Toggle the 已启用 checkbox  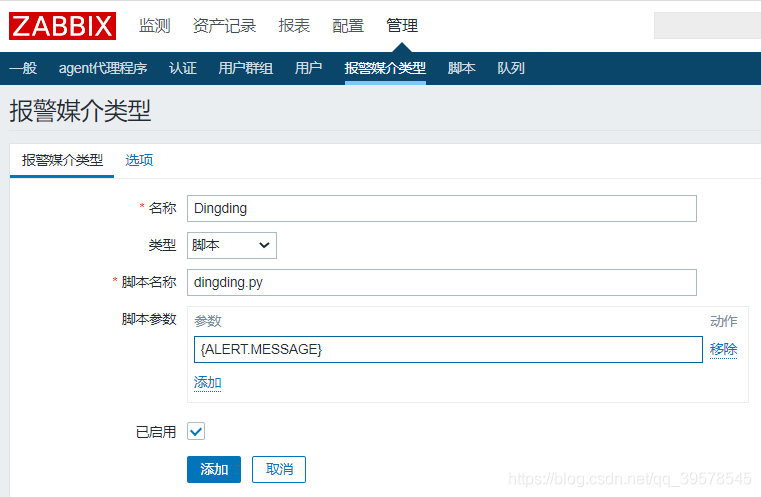tap(196, 431)
